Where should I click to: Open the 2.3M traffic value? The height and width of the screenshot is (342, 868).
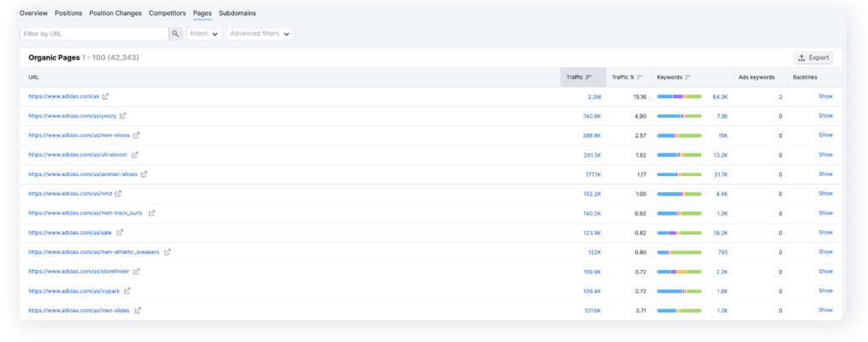click(x=594, y=97)
